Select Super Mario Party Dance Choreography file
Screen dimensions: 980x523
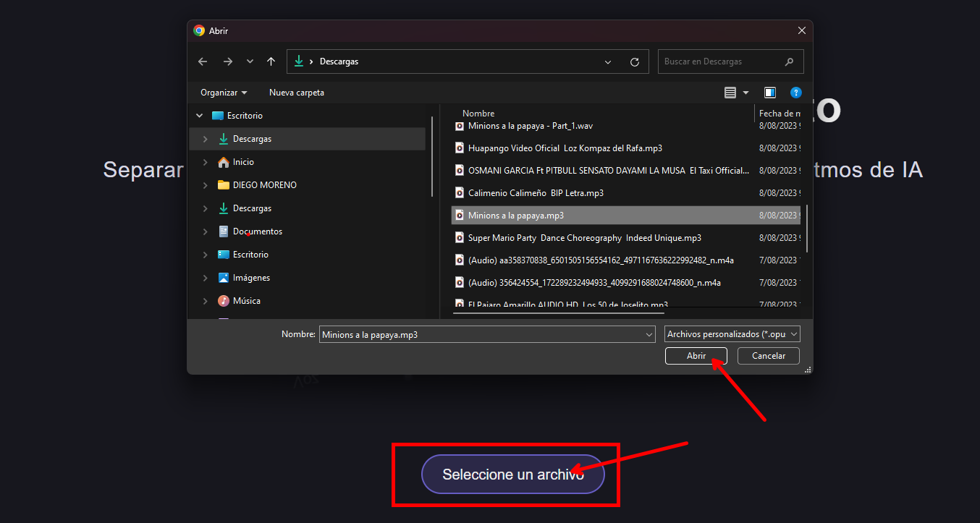coord(584,238)
